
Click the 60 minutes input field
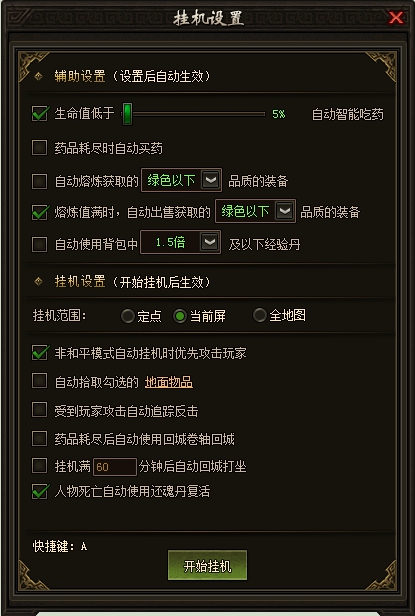tap(115, 467)
